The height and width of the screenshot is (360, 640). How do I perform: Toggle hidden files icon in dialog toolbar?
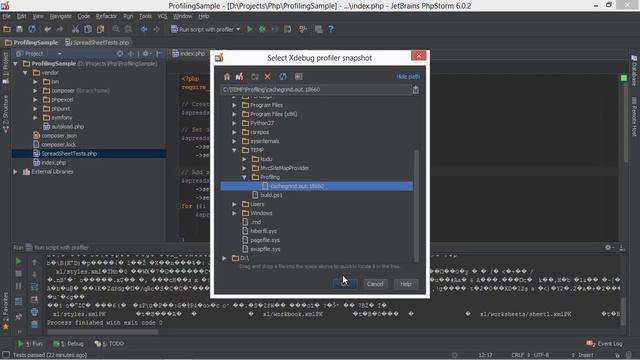point(298,77)
